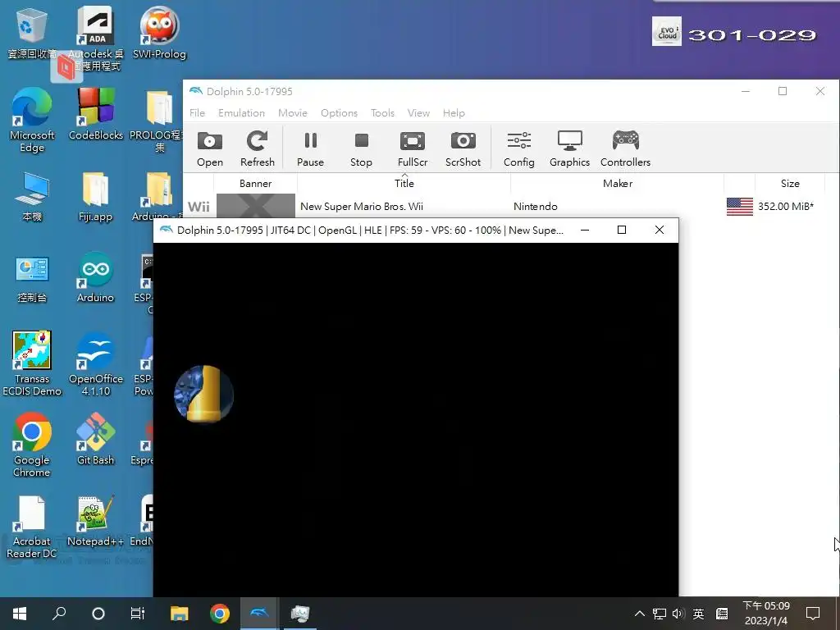Switch to Dolphin via taskbar icon

coord(259,614)
